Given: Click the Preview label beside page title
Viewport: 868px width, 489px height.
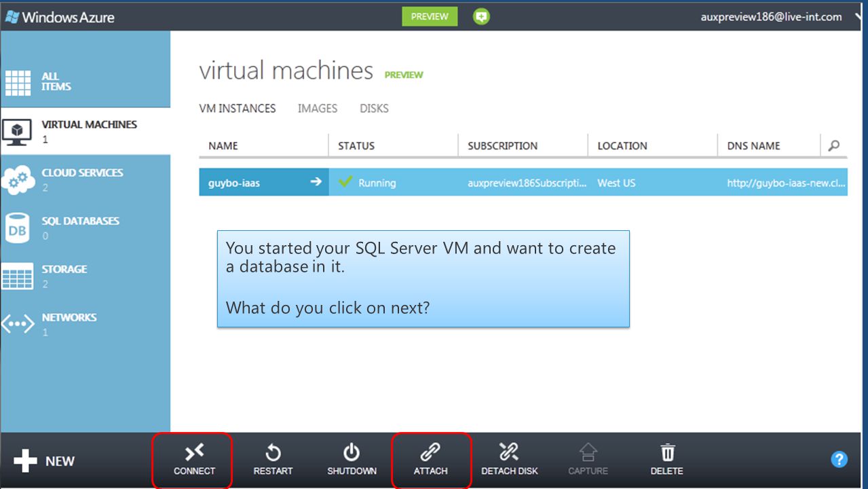Looking at the screenshot, I should pyautogui.click(x=404, y=75).
